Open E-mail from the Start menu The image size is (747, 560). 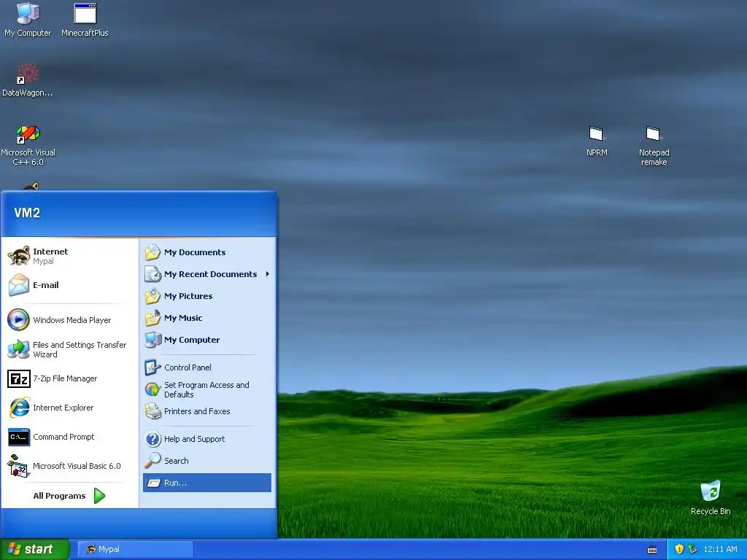pyautogui.click(x=69, y=285)
